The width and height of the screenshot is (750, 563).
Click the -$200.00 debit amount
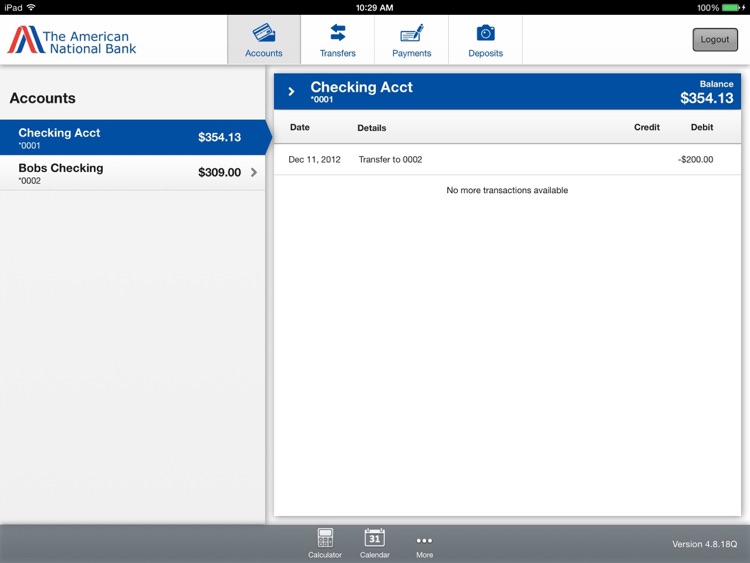pos(695,159)
